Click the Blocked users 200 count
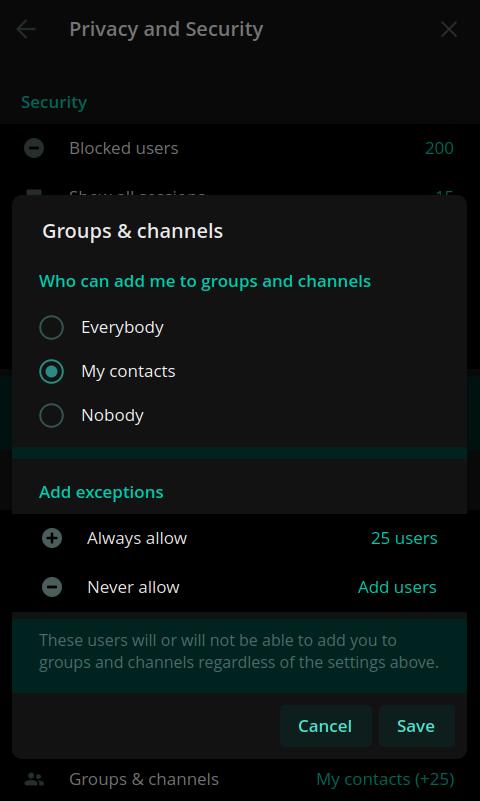Image resolution: width=480 pixels, height=801 pixels. [439, 148]
